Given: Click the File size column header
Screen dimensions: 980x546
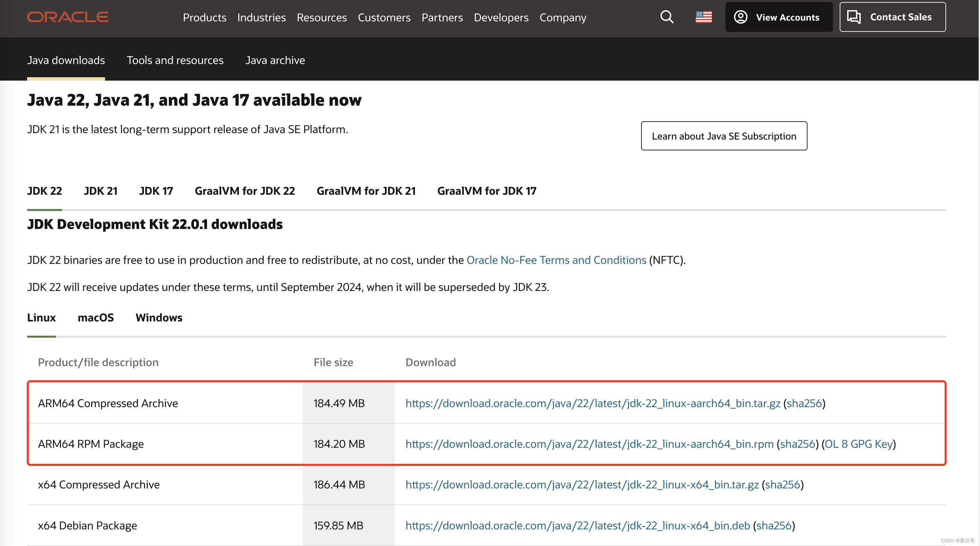Looking at the screenshot, I should [x=333, y=362].
